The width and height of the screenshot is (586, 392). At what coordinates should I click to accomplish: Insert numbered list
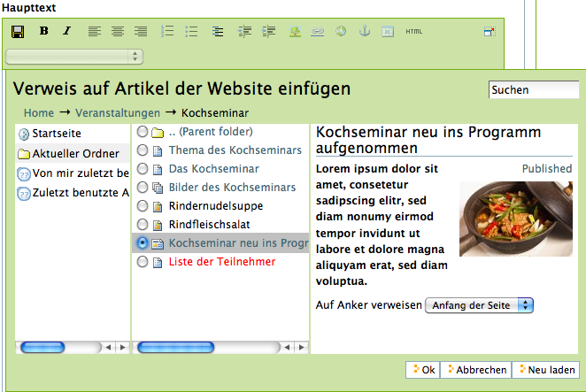[x=167, y=31]
